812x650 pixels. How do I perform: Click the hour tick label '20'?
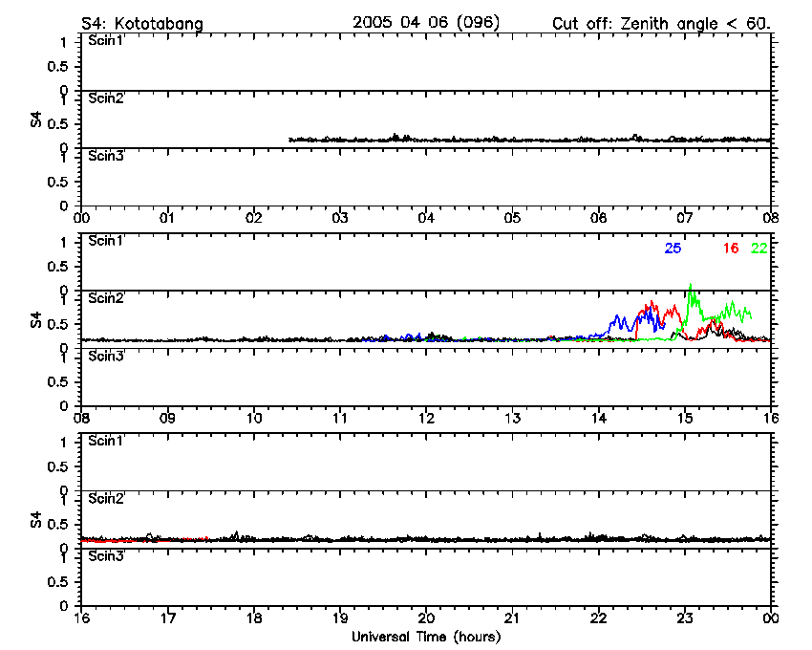click(426, 618)
